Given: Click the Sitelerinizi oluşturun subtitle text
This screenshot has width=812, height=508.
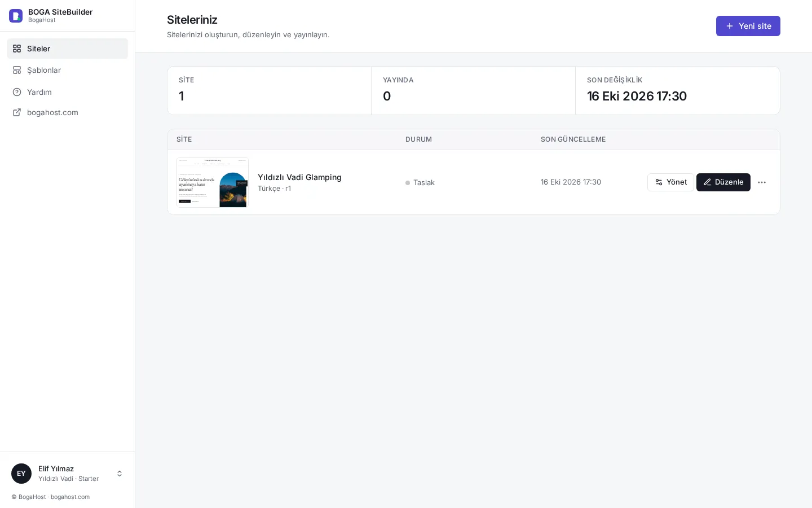Looking at the screenshot, I should tap(248, 34).
